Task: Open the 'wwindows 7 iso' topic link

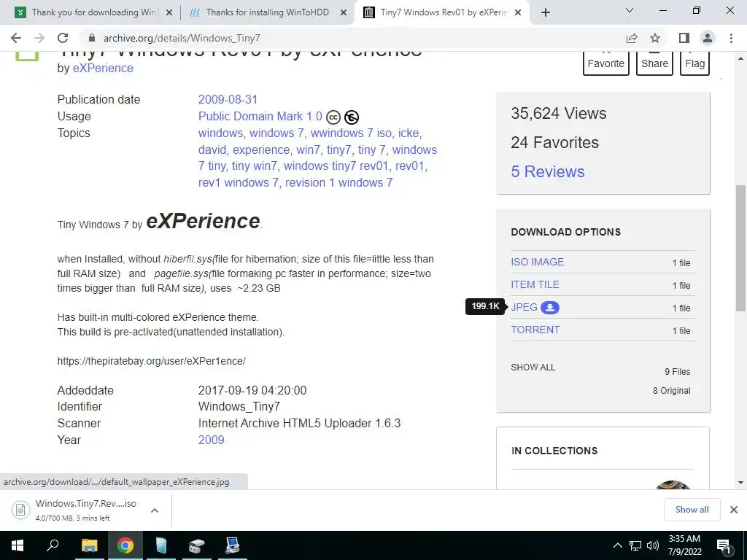Action: tap(352, 133)
